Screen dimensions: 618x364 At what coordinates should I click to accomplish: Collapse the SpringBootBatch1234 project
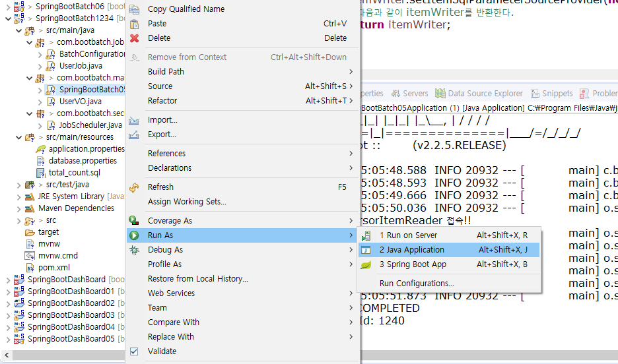coord(8,18)
